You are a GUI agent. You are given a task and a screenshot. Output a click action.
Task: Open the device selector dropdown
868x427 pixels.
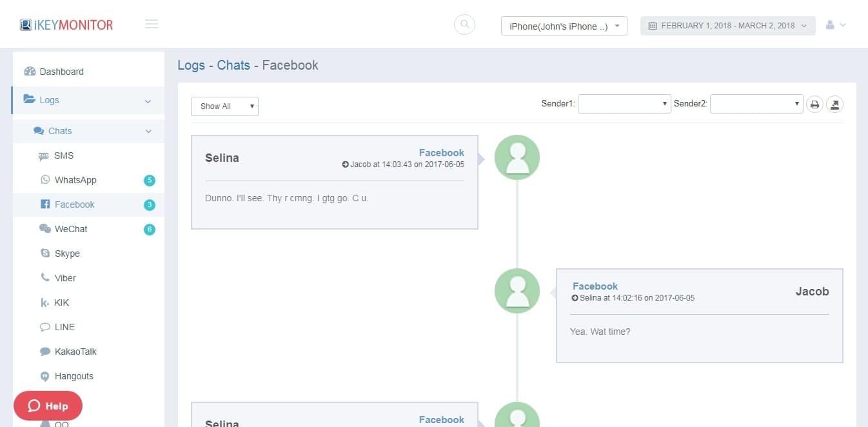564,26
